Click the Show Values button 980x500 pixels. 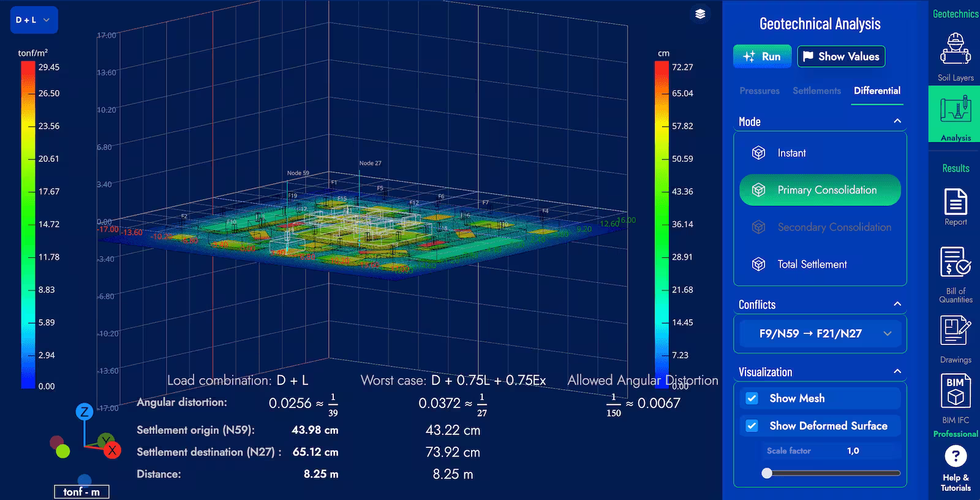[x=840, y=56]
